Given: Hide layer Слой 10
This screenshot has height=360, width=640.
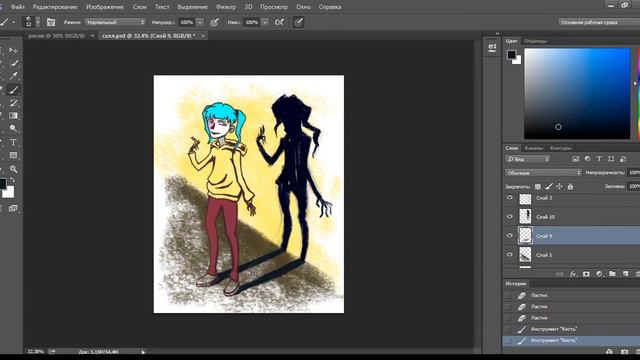Looking at the screenshot, I should coord(510,217).
